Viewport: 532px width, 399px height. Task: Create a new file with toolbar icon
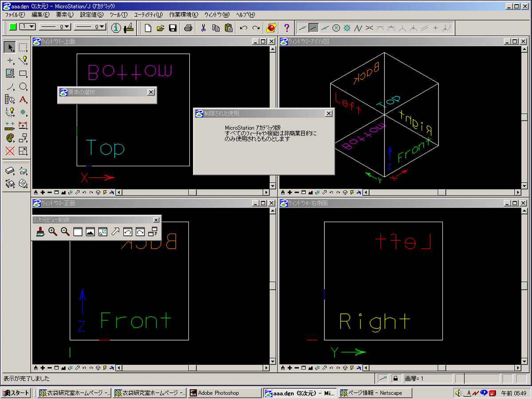pyautogui.click(x=148, y=28)
